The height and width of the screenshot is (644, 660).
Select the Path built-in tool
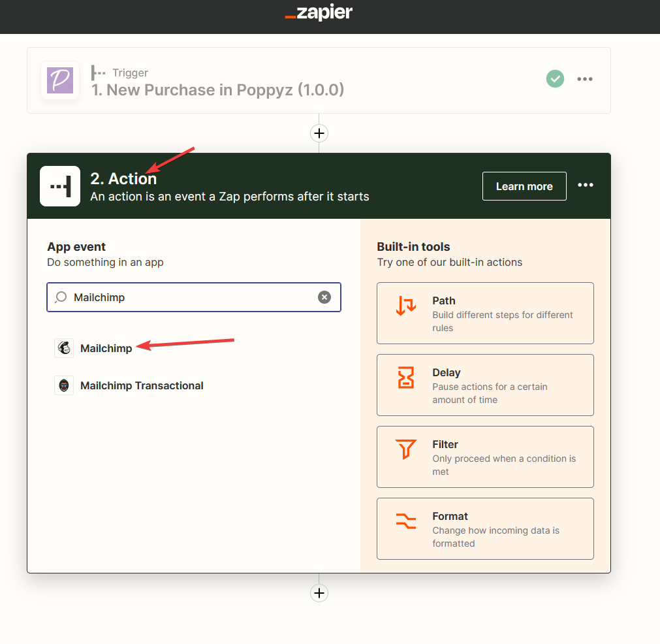click(x=485, y=314)
